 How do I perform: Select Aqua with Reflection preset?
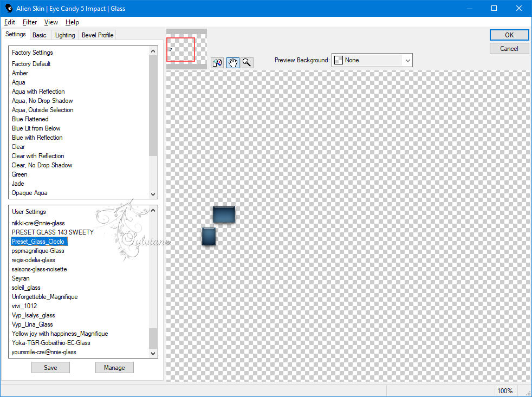[x=38, y=92]
